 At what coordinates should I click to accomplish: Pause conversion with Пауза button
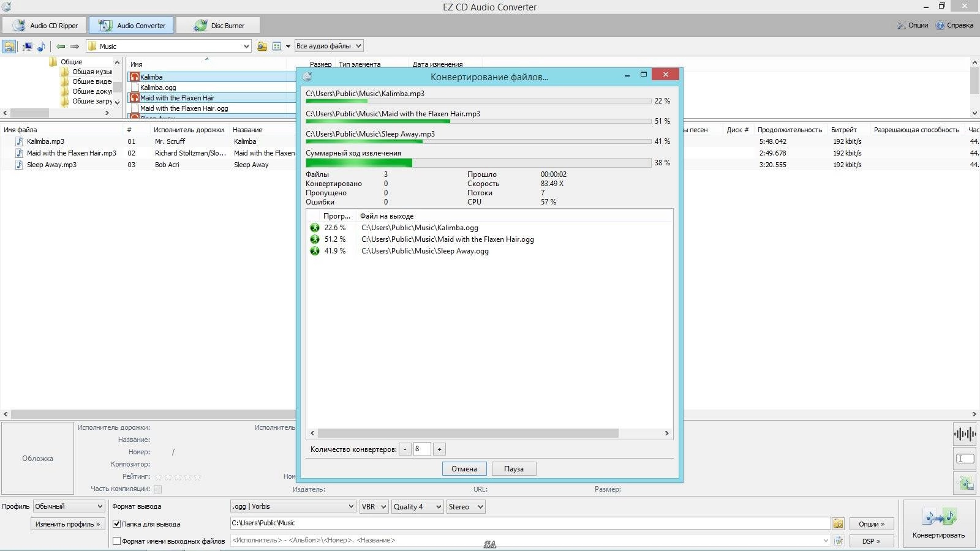click(514, 469)
